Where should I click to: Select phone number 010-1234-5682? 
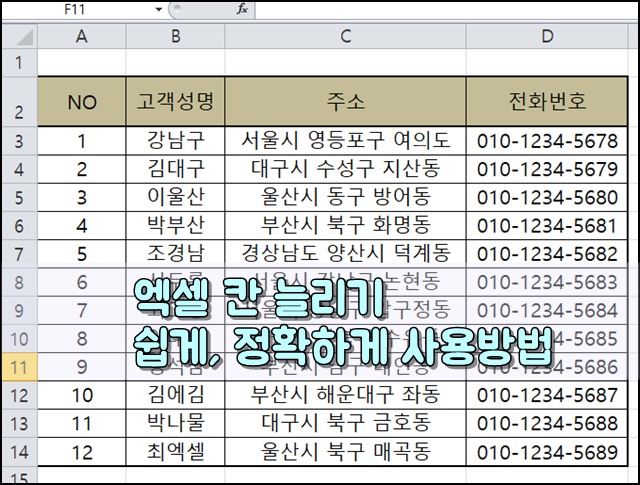tap(547, 254)
